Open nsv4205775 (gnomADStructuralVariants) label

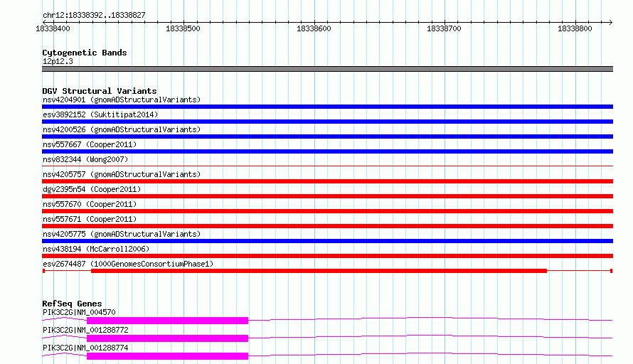tap(122, 234)
